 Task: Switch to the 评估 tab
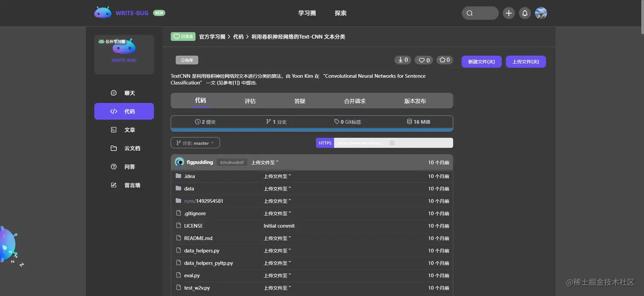pos(250,101)
